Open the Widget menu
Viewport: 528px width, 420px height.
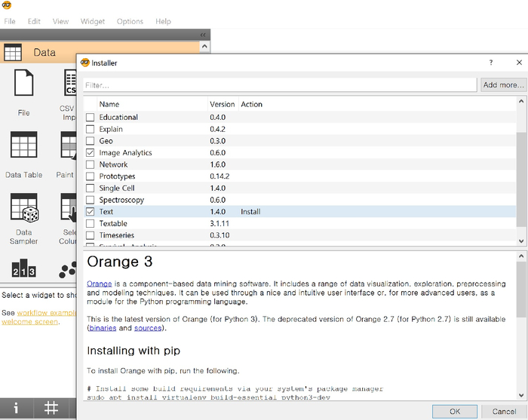tap(93, 21)
